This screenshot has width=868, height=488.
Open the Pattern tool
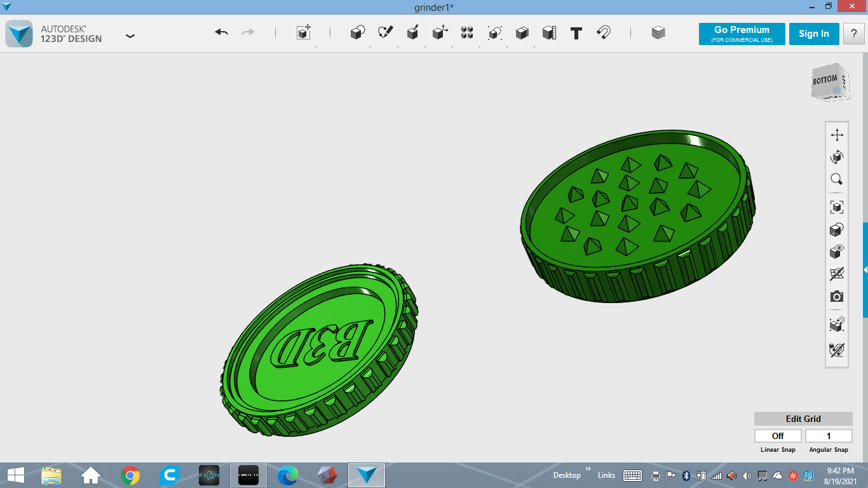(x=467, y=33)
